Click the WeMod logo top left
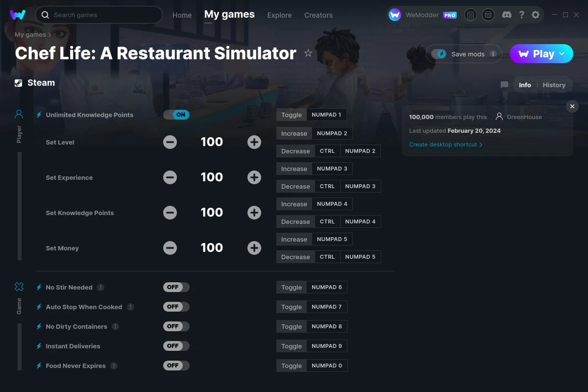Screen dimensions: 588x392 point(18,15)
